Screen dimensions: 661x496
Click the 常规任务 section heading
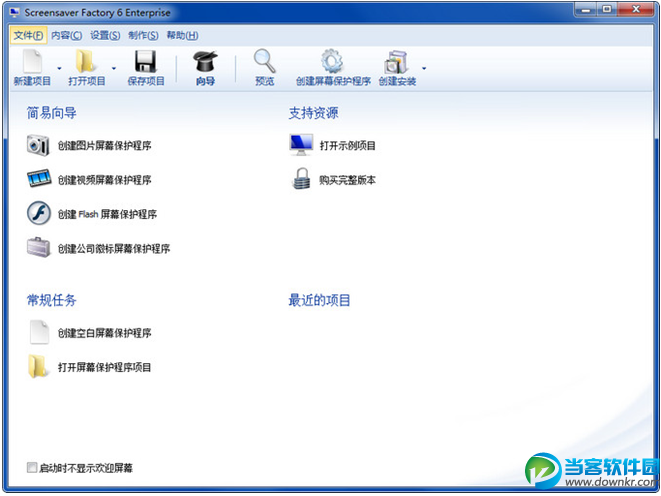click(x=51, y=300)
